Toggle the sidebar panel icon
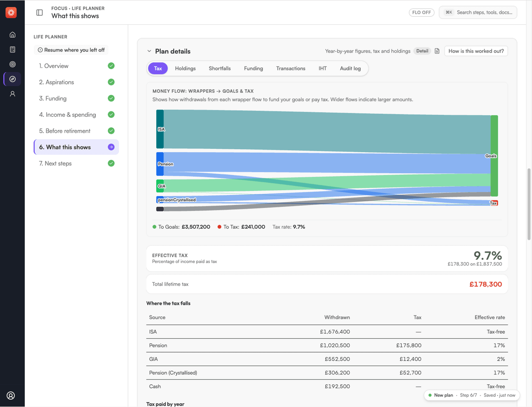 (40, 12)
